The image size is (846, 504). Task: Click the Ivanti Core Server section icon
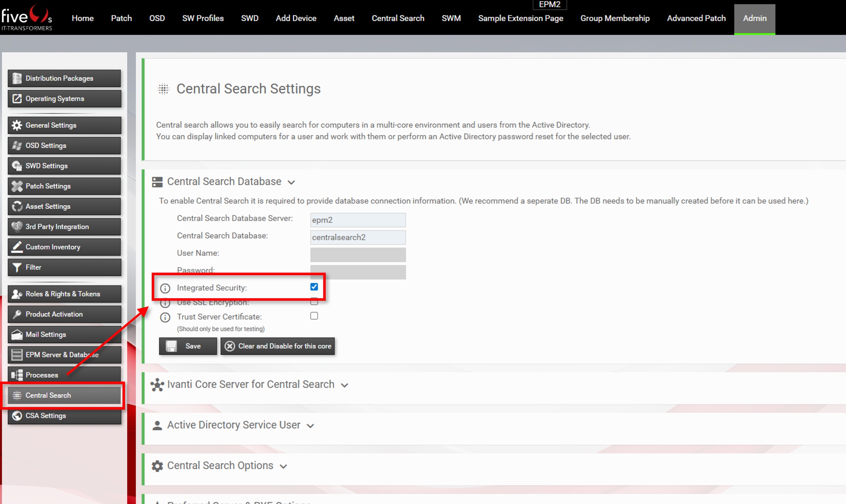[x=157, y=385]
